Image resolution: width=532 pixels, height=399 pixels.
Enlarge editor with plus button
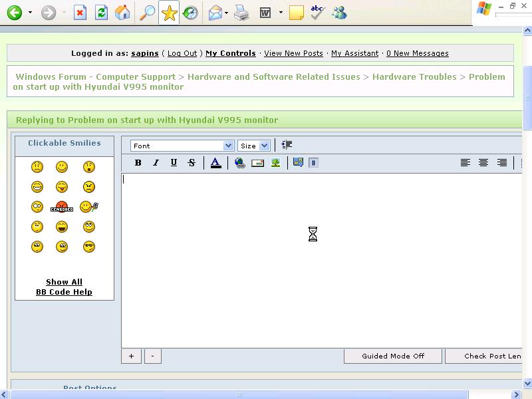point(131,356)
